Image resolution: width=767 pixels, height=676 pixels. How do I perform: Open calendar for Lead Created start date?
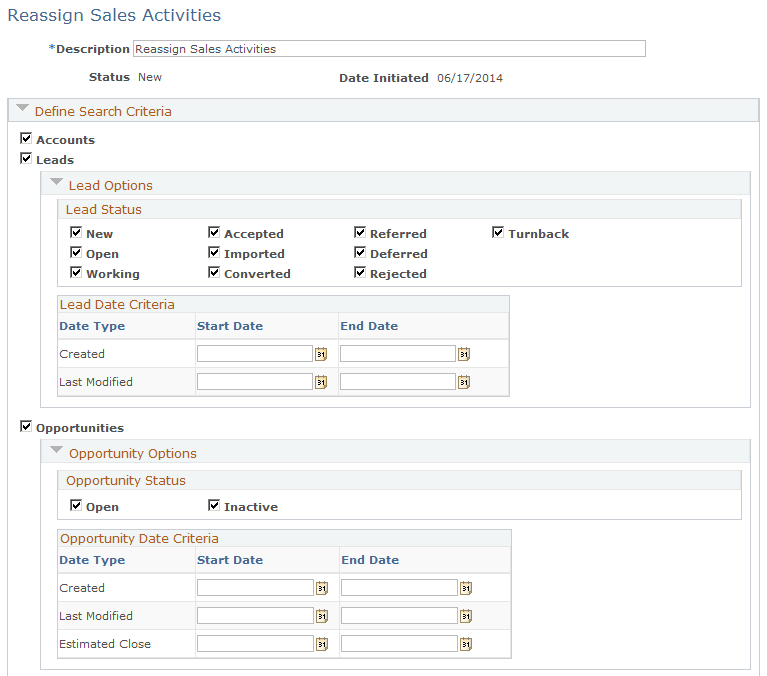click(x=321, y=354)
